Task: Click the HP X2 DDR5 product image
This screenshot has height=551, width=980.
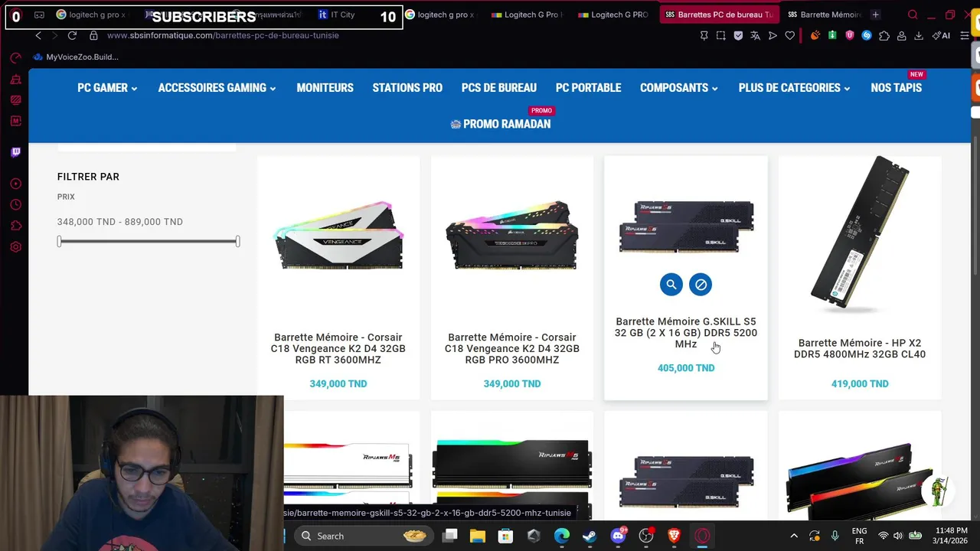Action: (860, 235)
